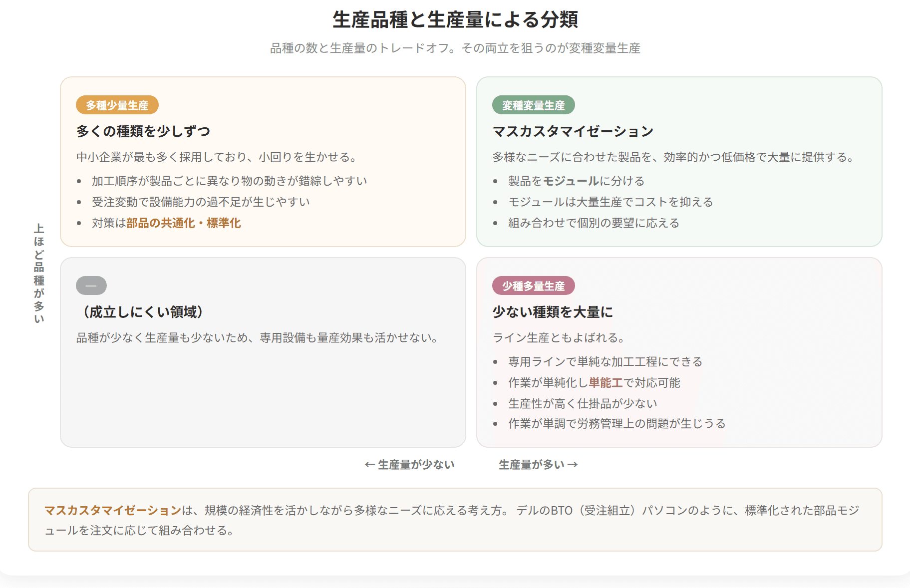The width and height of the screenshot is (910, 588).
Task: Click bullet 生産性が高く仕掛品が少ない
Action: click(x=583, y=403)
